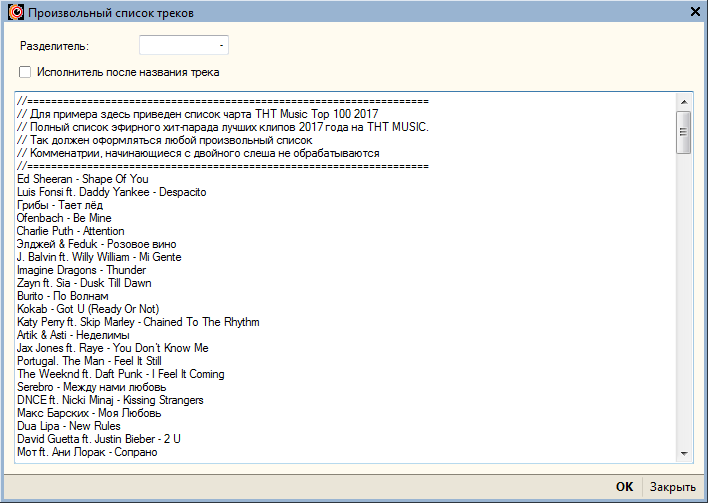Click the Ofenbach - Be Mine line
708x503 pixels.
(64, 218)
